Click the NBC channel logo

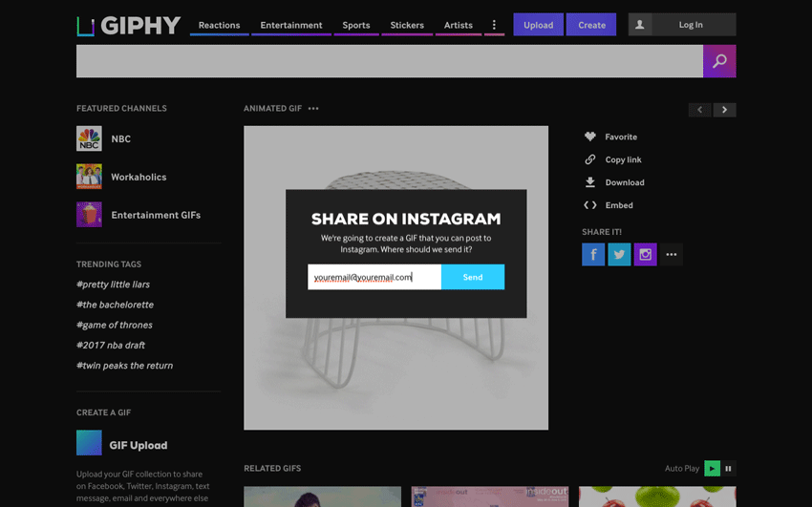89,138
